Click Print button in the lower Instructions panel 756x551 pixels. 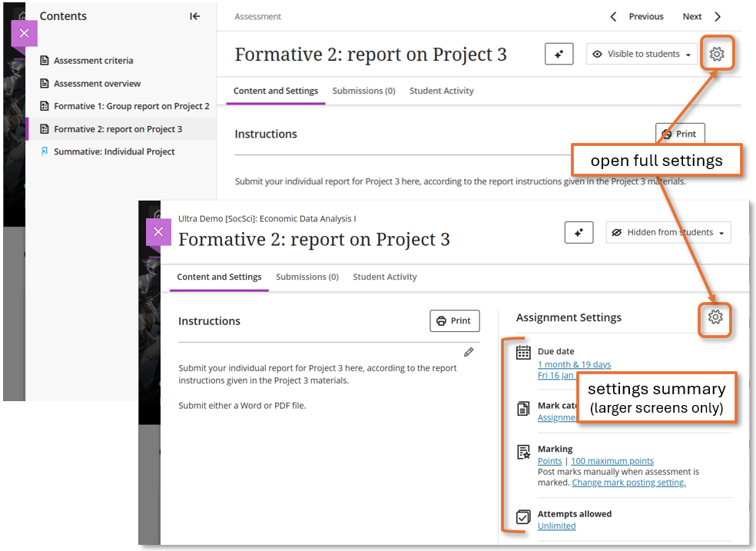point(454,321)
